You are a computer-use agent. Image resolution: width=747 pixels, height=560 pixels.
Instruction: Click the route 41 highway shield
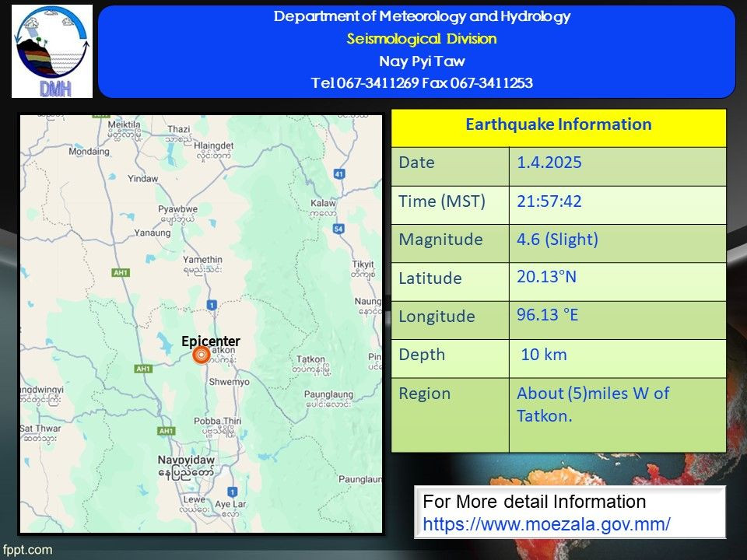point(338,173)
